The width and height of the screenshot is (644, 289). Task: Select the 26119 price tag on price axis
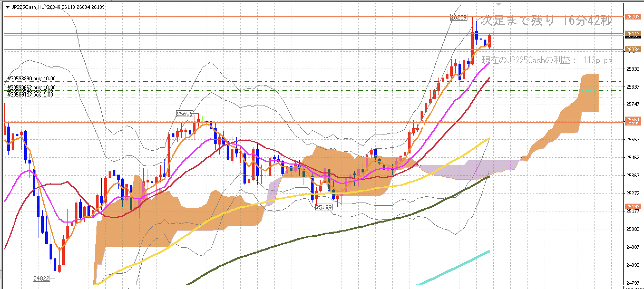pos(632,33)
